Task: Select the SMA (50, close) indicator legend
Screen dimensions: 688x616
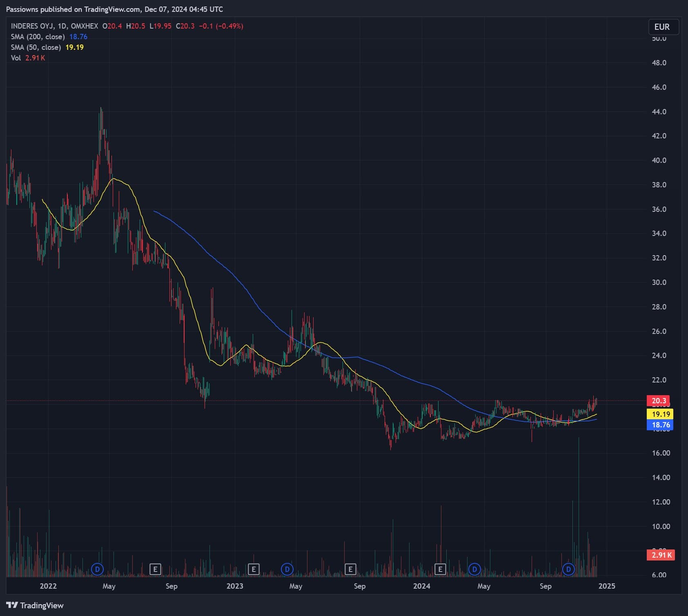Action: click(x=36, y=47)
